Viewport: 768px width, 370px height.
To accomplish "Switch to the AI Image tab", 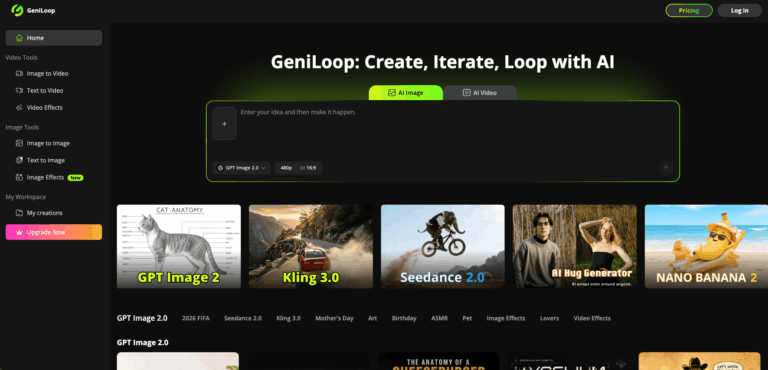I will point(406,93).
